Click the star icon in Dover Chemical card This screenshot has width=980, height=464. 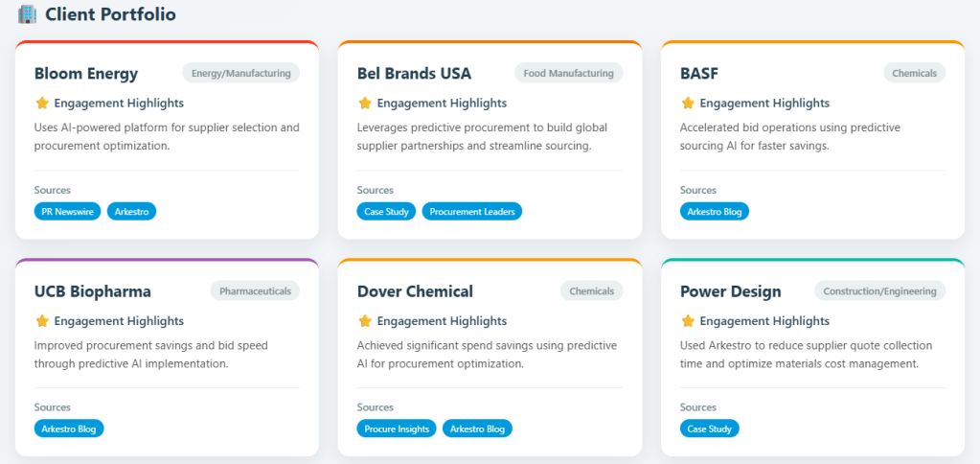(x=365, y=321)
